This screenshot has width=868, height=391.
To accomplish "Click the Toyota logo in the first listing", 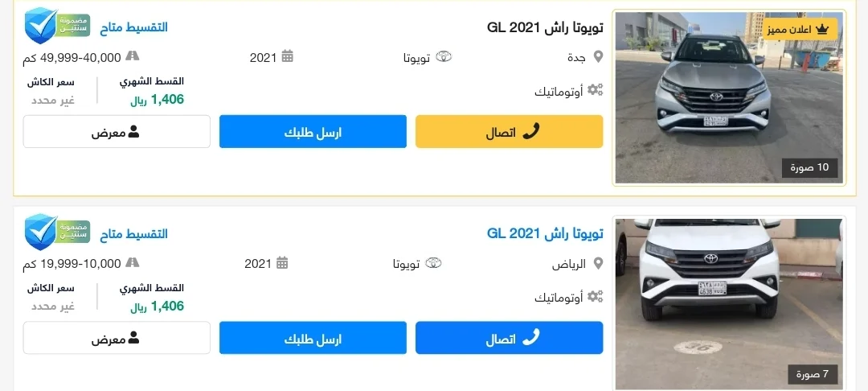I will pyautogui.click(x=444, y=56).
